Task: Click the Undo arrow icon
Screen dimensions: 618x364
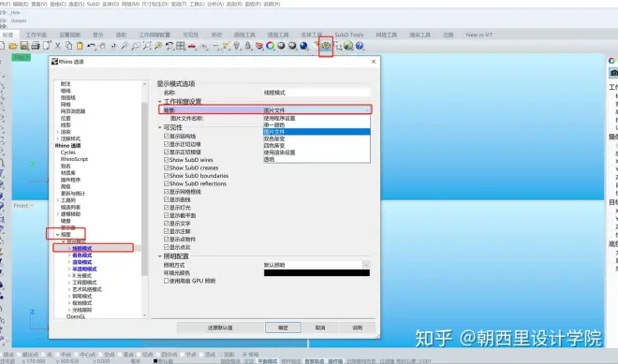Action: [92, 46]
